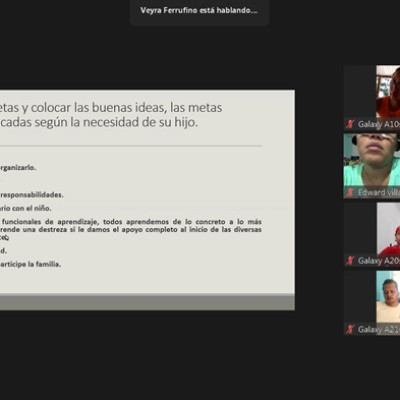Image resolution: width=400 pixels, height=400 pixels.
Task: Click the 'Veyra Ferrufino está hablando' speaker banner
Action: 199,10
